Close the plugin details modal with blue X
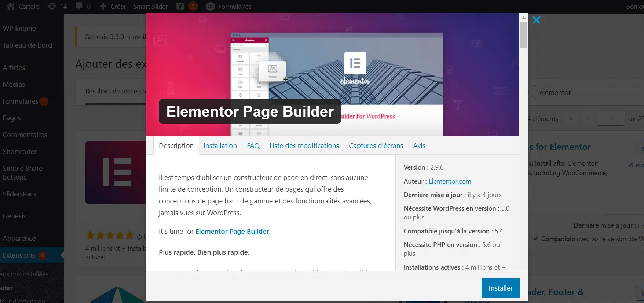Viewport: 644px width, 303px height. tap(536, 20)
